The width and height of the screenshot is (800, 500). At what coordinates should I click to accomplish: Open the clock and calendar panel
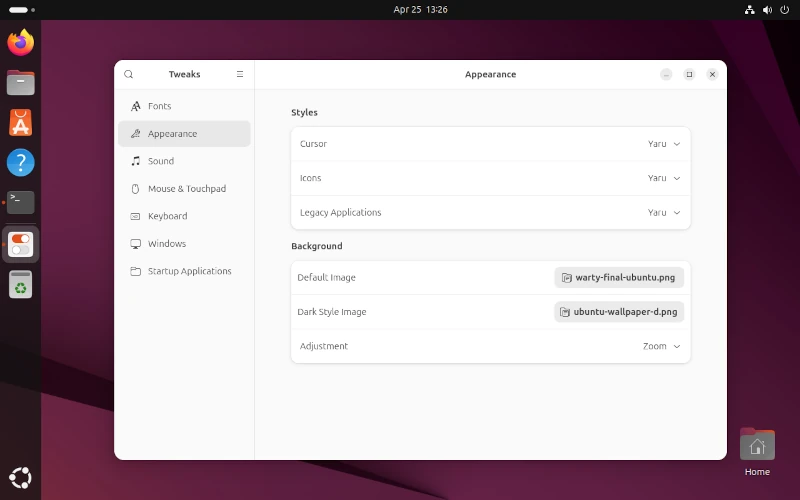(420, 10)
